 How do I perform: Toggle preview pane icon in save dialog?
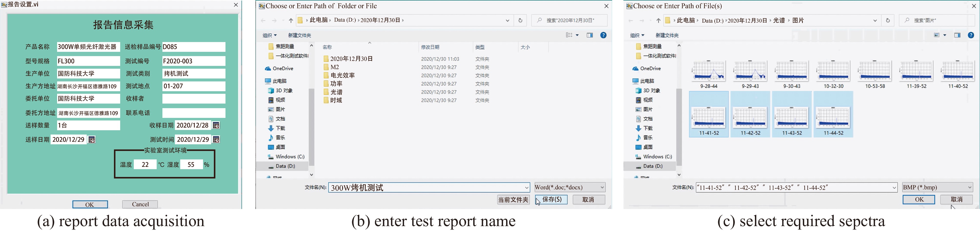pos(589,35)
